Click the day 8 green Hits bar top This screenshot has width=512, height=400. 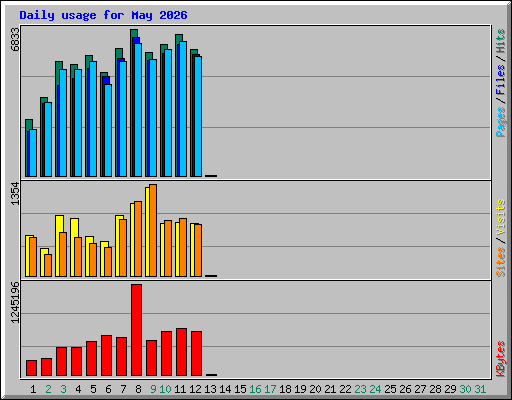click(134, 33)
